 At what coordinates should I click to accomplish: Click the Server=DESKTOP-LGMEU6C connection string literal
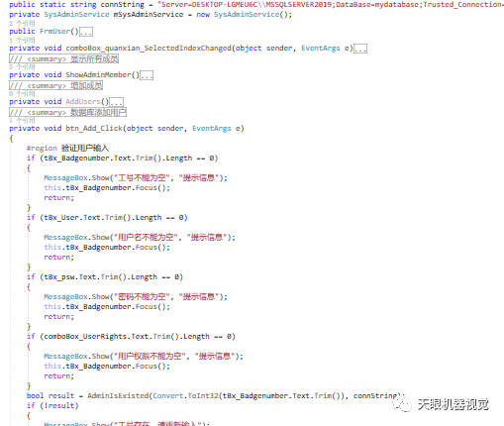[331, 5]
